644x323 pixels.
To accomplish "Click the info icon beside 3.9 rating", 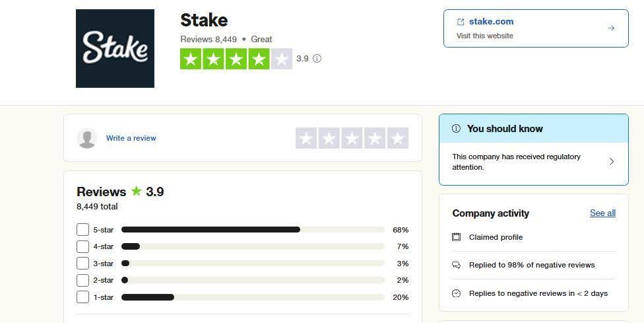I will pos(317,59).
